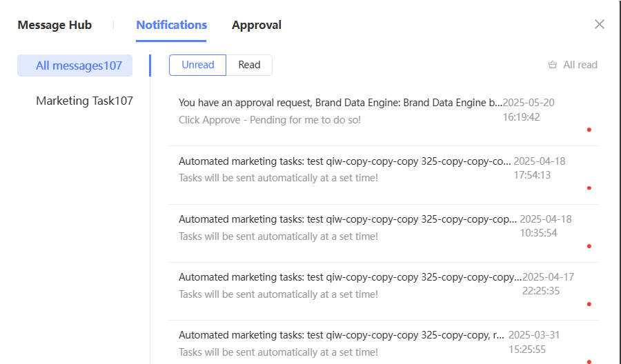Screen dimensions: 621x364
Task: Open the Approval tab
Action: [257, 25]
